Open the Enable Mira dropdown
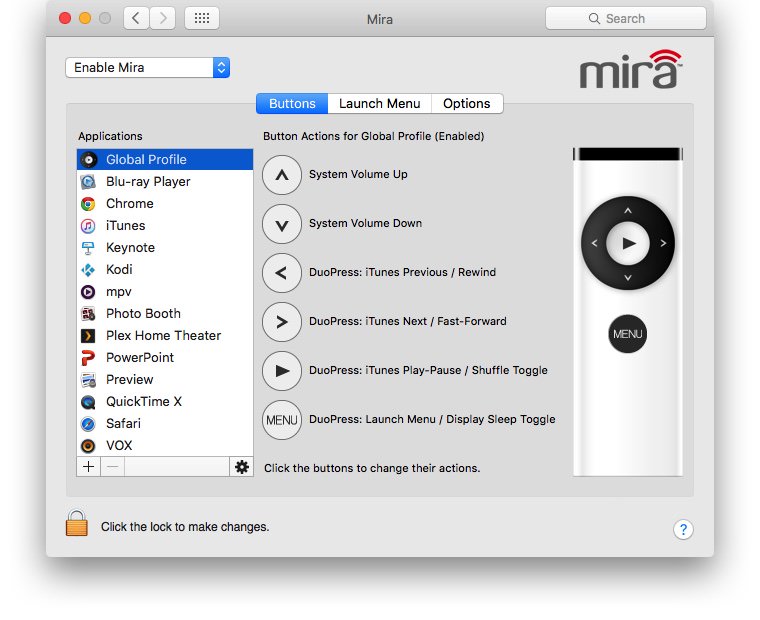760x620 pixels. click(147, 67)
